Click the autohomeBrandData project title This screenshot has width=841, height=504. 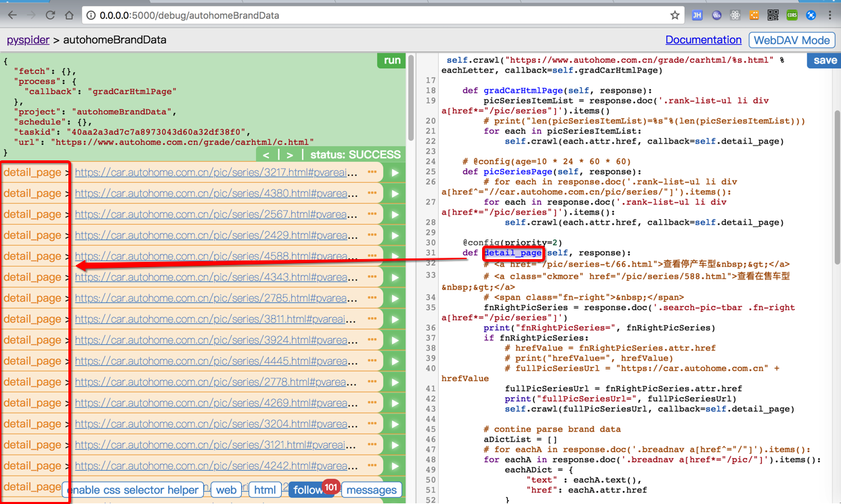(x=114, y=40)
